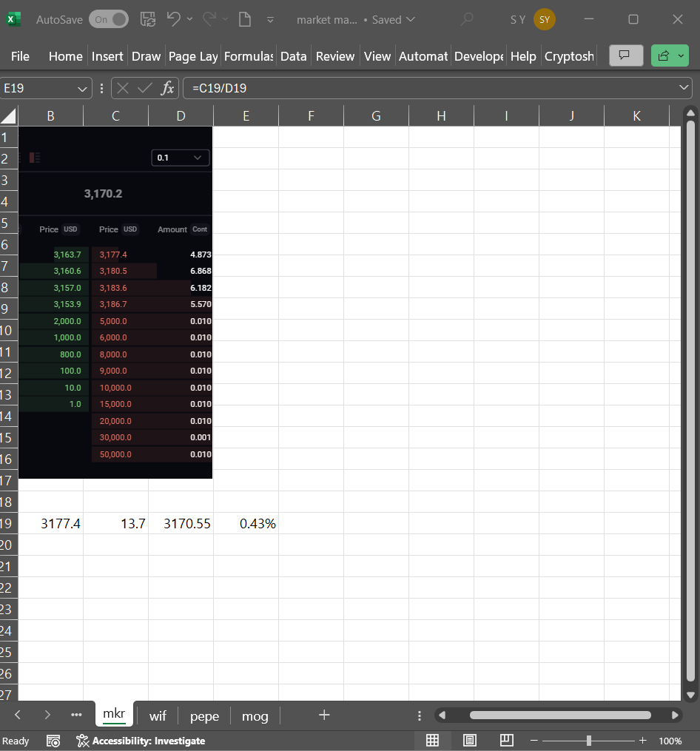Click previous sheet navigation arrow
This screenshot has height=751, width=700.
click(18, 715)
